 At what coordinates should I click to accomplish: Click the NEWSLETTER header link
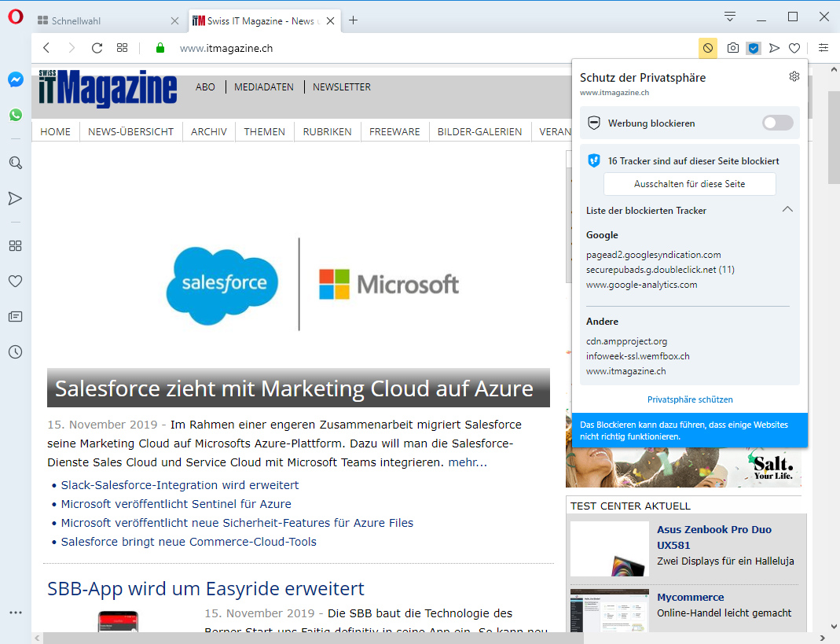[342, 86]
